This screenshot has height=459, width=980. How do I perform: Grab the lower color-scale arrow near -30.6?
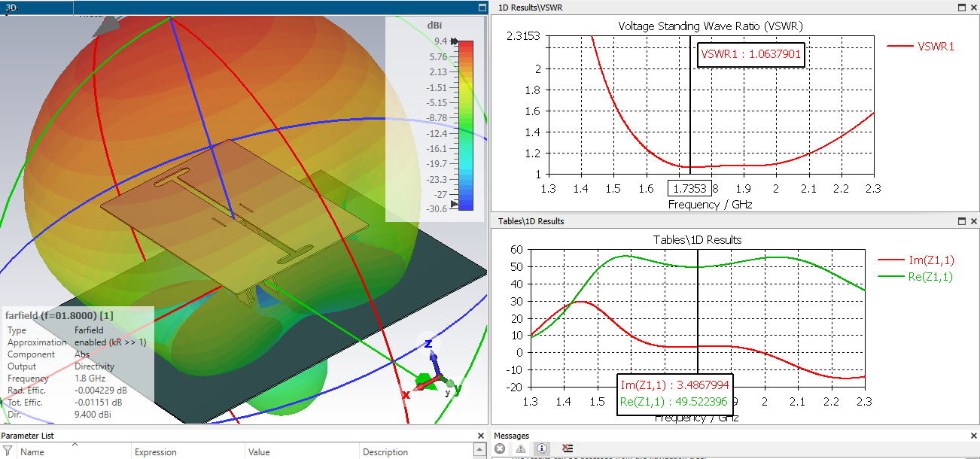(x=454, y=204)
